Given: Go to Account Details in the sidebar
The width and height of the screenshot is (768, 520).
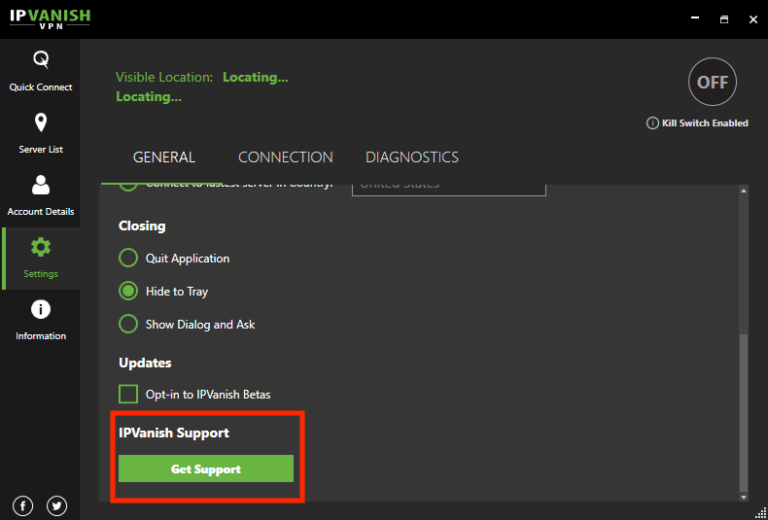Looking at the screenshot, I should 40,196.
